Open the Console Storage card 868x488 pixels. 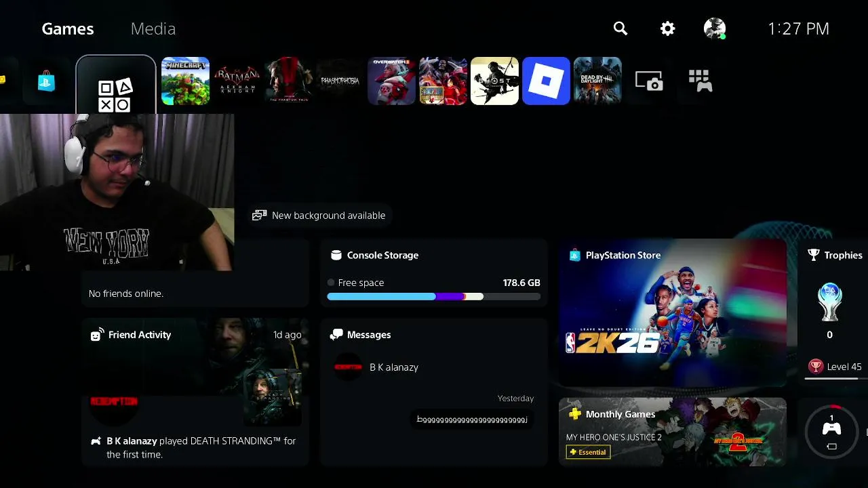click(x=434, y=274)
